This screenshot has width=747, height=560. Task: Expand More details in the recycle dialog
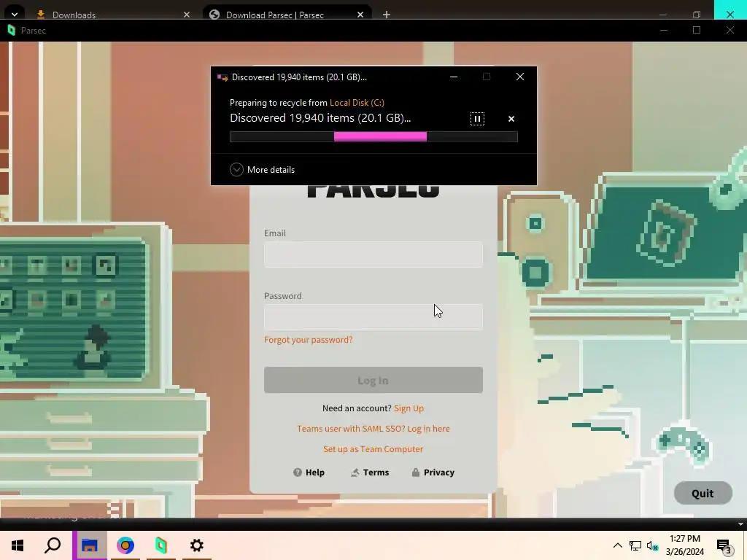(x=262, y=169)
